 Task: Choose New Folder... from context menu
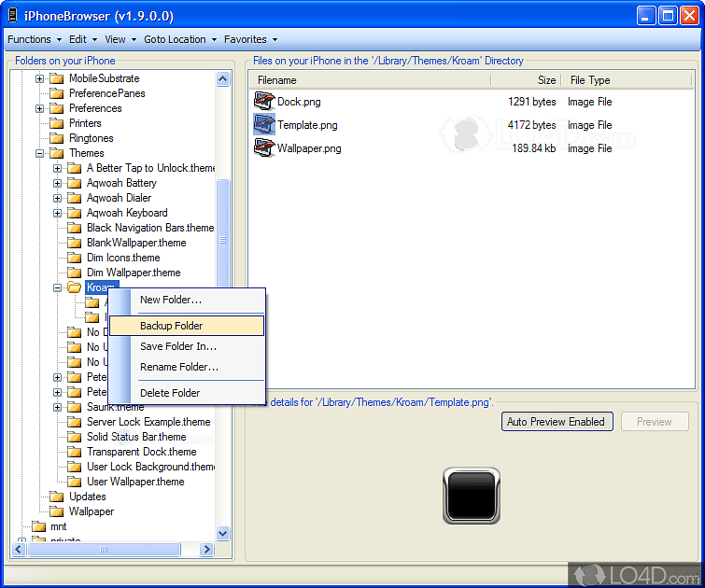click(187, 300)
